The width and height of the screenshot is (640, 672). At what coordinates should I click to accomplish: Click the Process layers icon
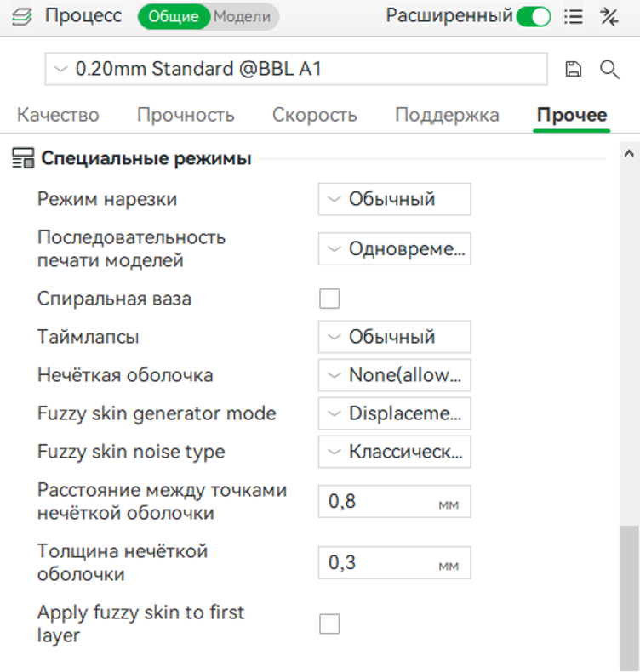(22, 17)
